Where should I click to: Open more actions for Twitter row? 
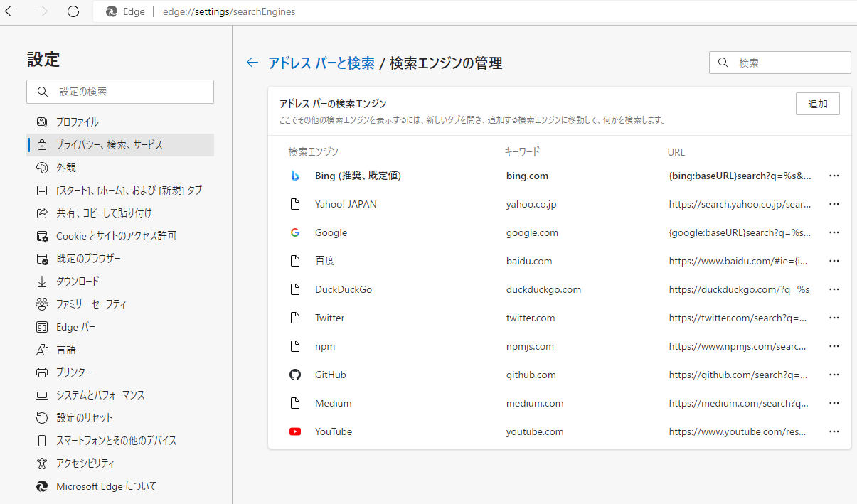834,318
